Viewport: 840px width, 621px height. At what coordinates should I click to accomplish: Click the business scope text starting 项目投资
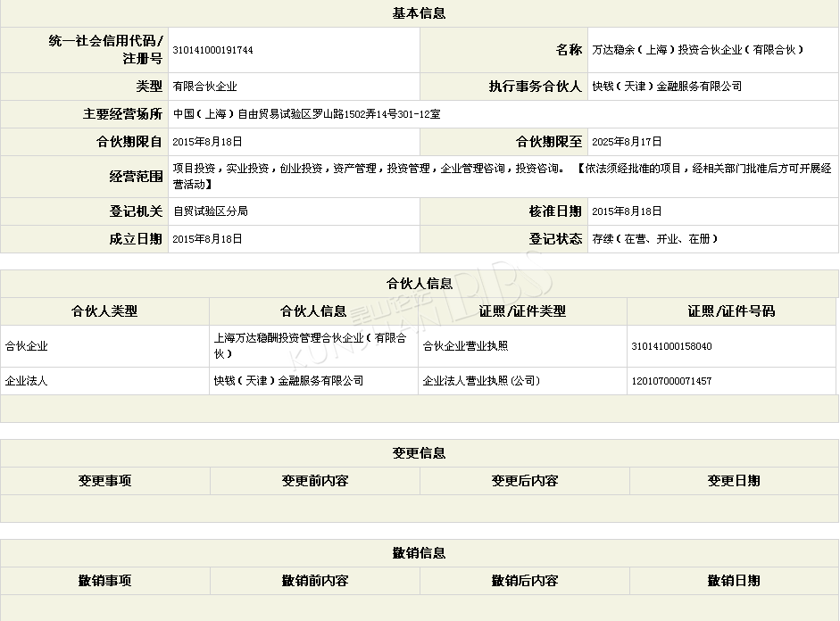[x=502, y=176]
